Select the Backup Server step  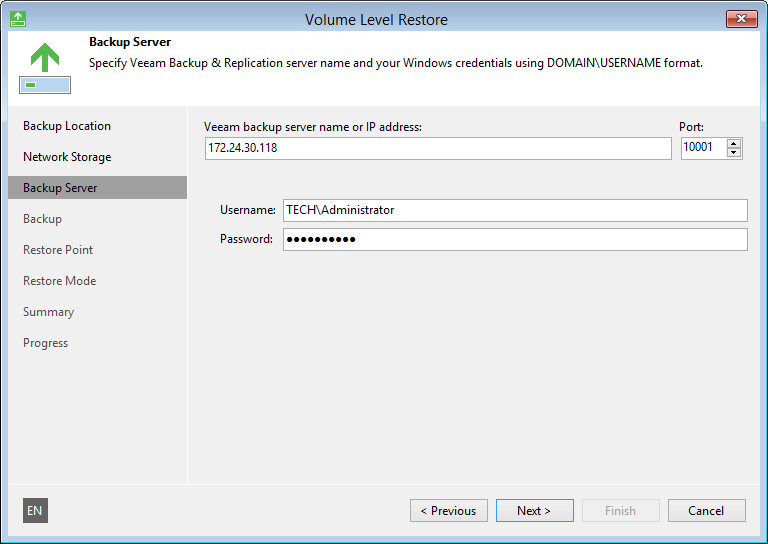click(97, 188)
